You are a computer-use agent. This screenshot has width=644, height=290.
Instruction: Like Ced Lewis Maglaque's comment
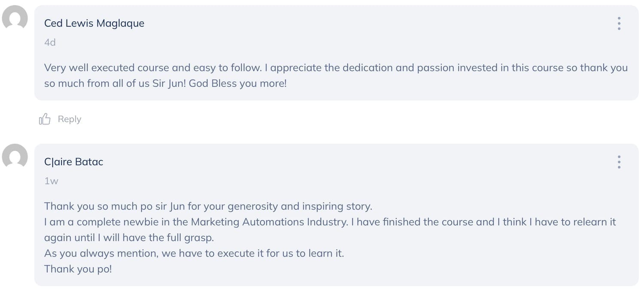tap(45, 119)
